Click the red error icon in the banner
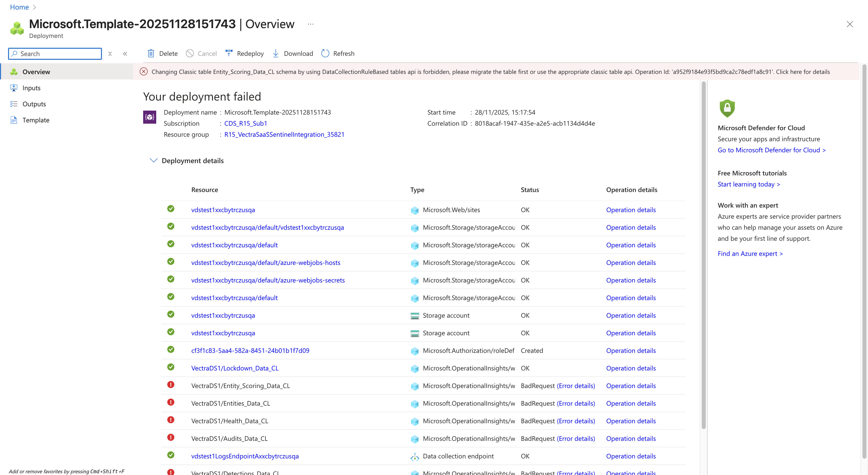This screenshot has width=868, height=475. 144,72
